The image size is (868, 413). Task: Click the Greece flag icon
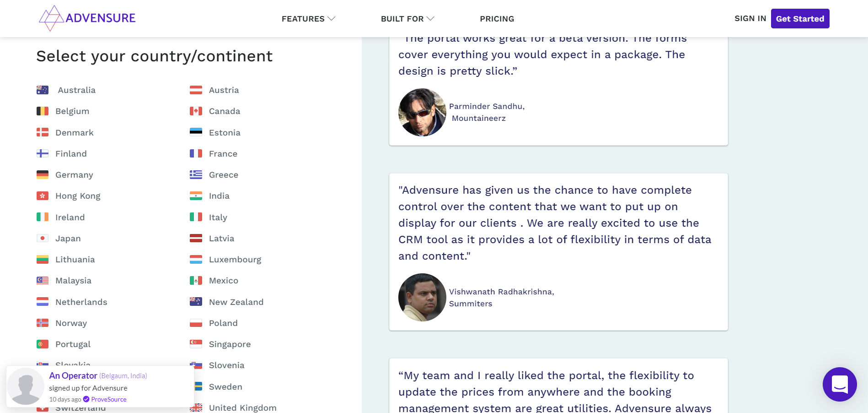(196, 175)
